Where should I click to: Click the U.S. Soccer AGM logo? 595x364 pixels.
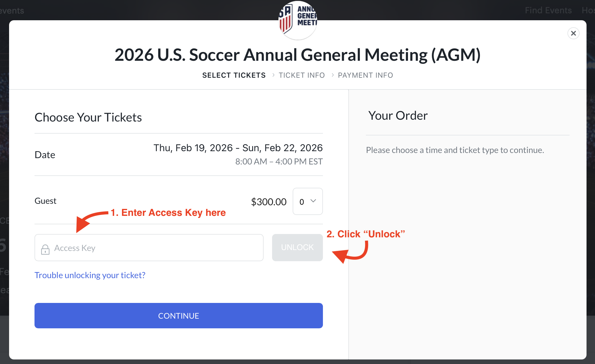[x=297, y=21]
